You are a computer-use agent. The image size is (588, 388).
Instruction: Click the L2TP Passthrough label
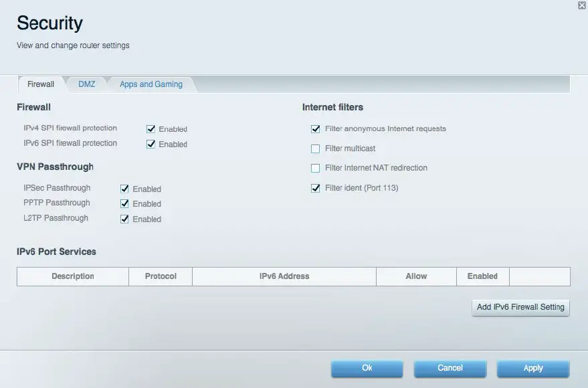coord(56,218)
